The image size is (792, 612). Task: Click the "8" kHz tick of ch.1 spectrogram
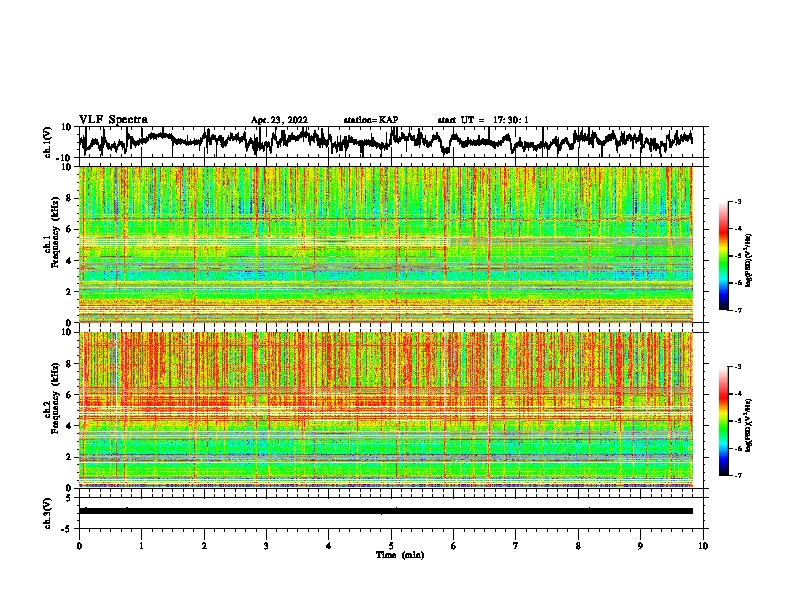(x=70, y=198)
